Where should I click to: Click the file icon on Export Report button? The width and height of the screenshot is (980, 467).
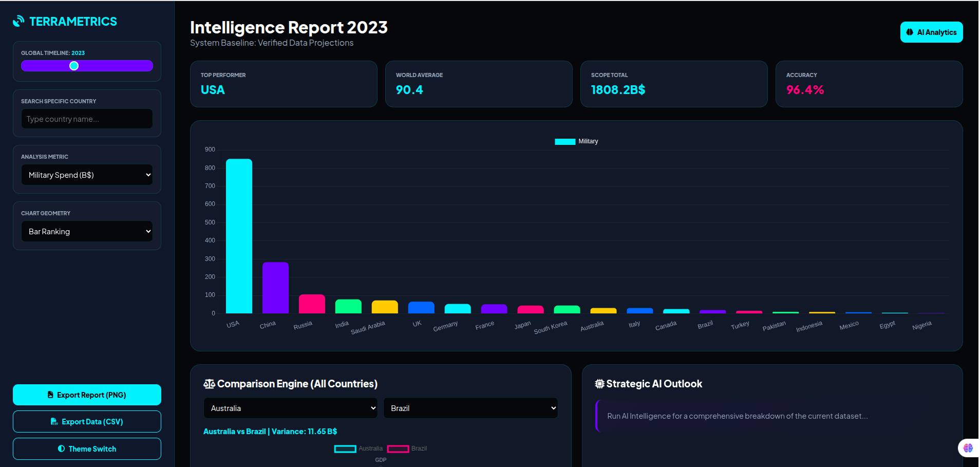click(50, 395)
